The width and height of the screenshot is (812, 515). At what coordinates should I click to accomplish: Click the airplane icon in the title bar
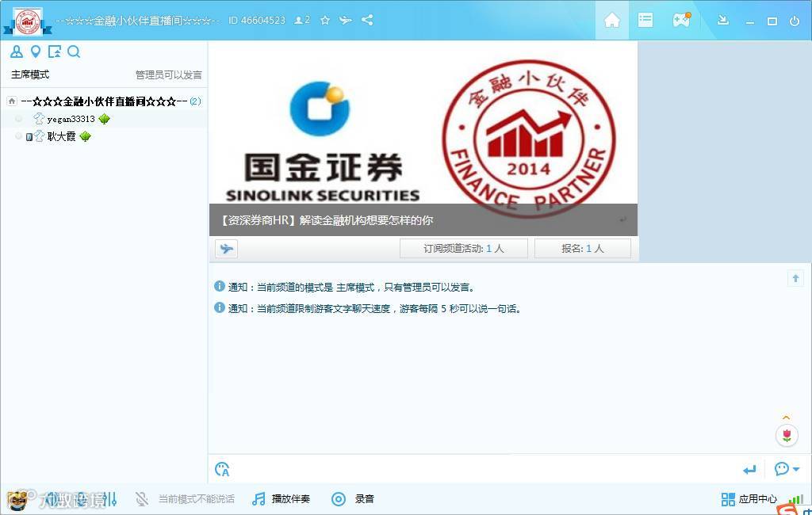pos(346,20)
